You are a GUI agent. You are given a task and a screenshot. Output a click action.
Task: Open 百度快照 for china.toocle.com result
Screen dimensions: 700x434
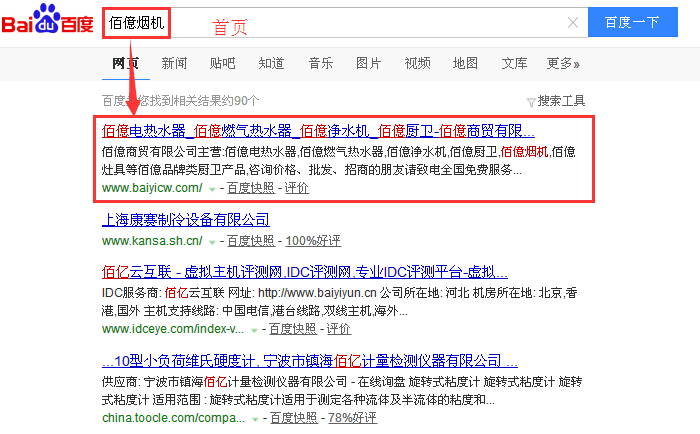pos(294,418)
